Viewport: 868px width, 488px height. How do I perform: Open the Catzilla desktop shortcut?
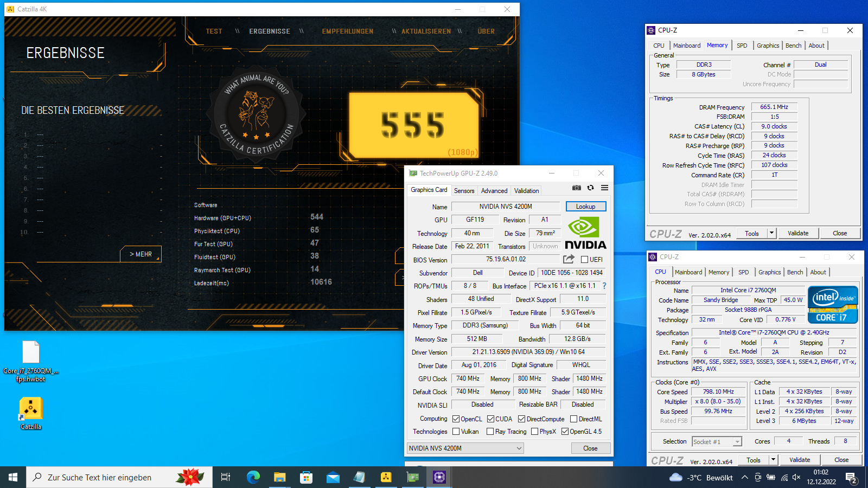(x=31, y=414)
